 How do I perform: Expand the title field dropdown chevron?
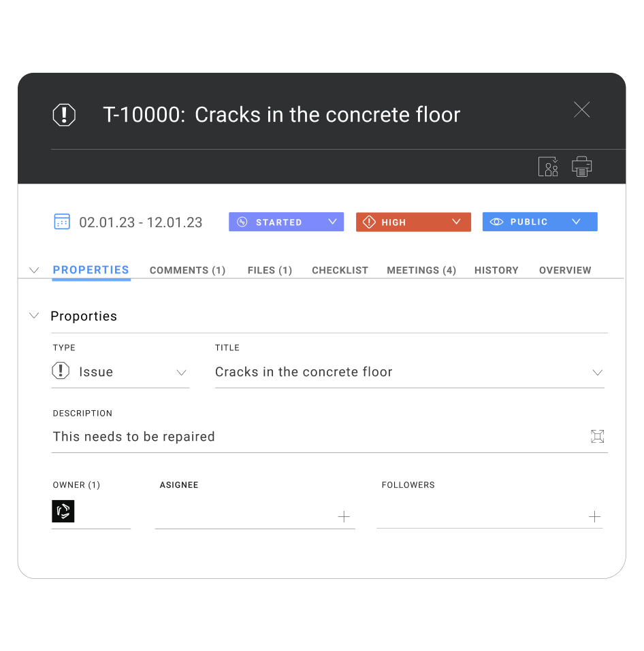(597, 373)
